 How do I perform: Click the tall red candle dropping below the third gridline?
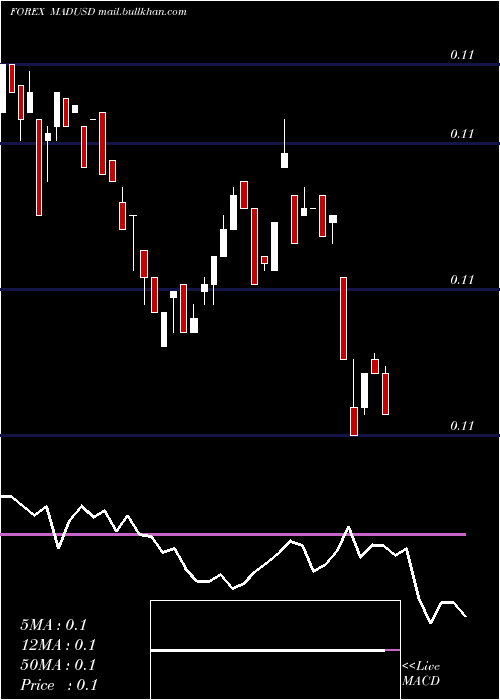343,318
